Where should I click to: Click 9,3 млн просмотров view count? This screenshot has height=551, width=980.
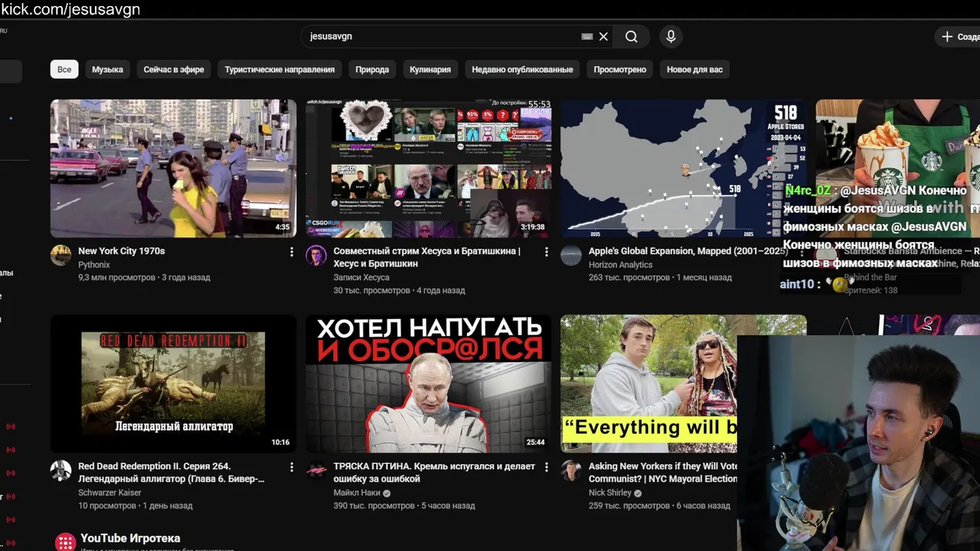116,278
